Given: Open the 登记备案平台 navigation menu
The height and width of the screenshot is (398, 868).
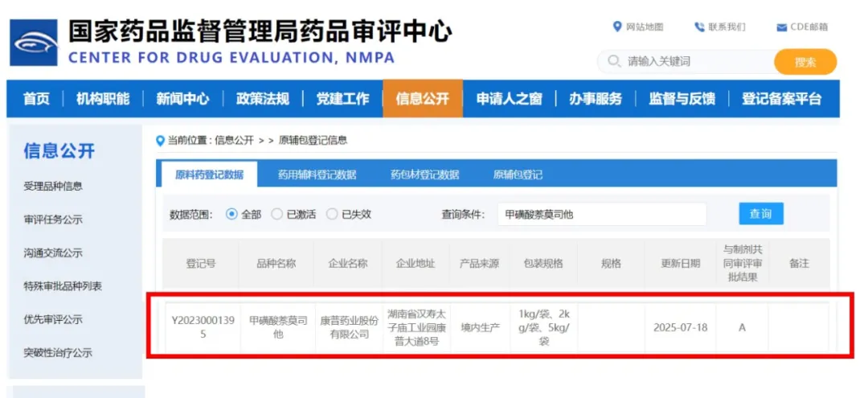Looking at the screenshot, I should tap(781, 99).
